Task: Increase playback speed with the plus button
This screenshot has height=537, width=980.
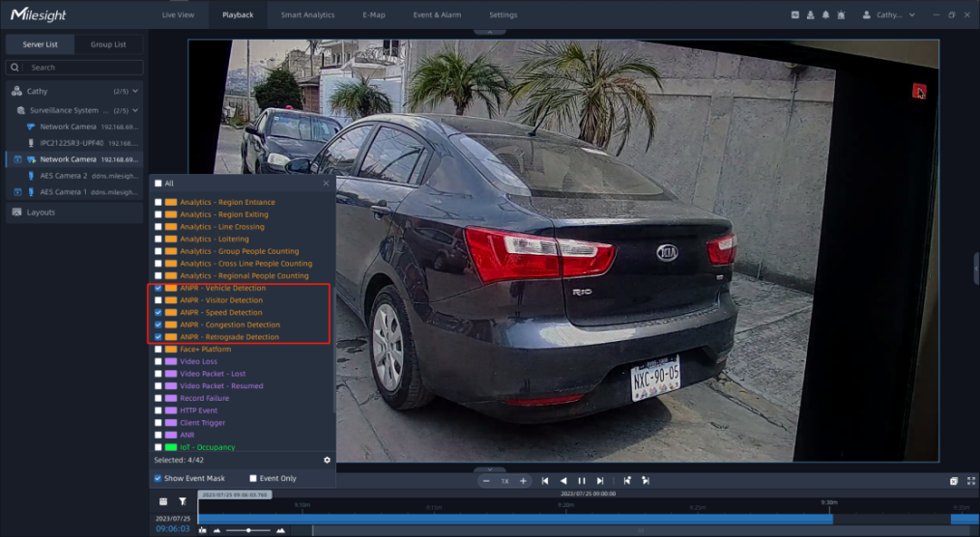Action: click(523, 481)
